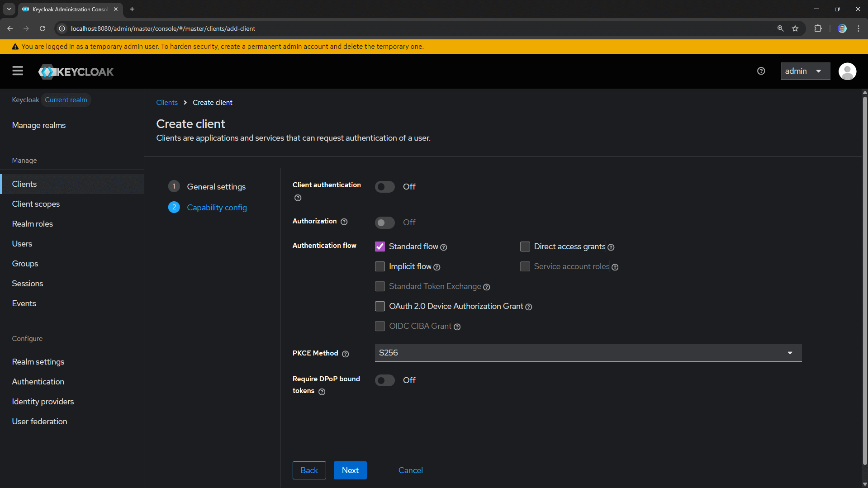Click the browser reload icon

[43, 28]
